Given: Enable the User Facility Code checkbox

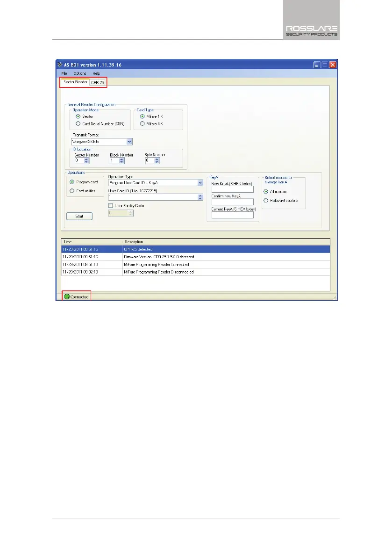Looking at the screenshot, I should click(111, 206).
